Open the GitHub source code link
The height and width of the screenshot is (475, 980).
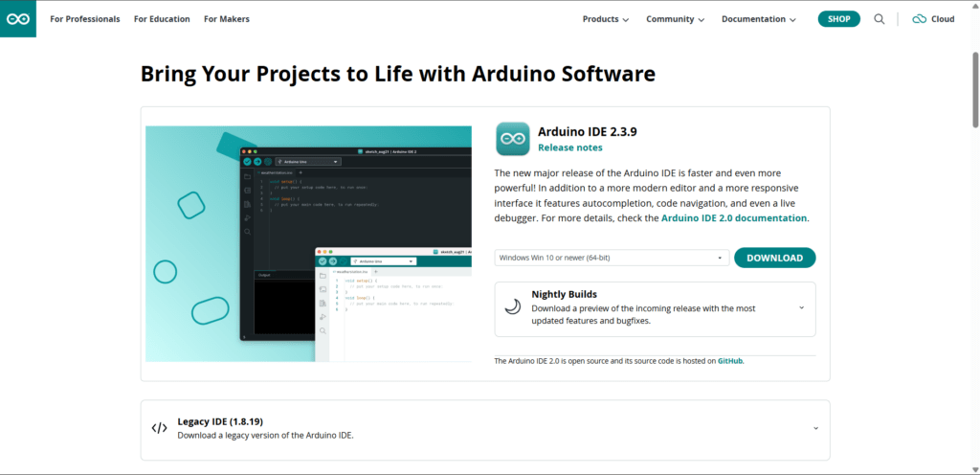[730, 361]
